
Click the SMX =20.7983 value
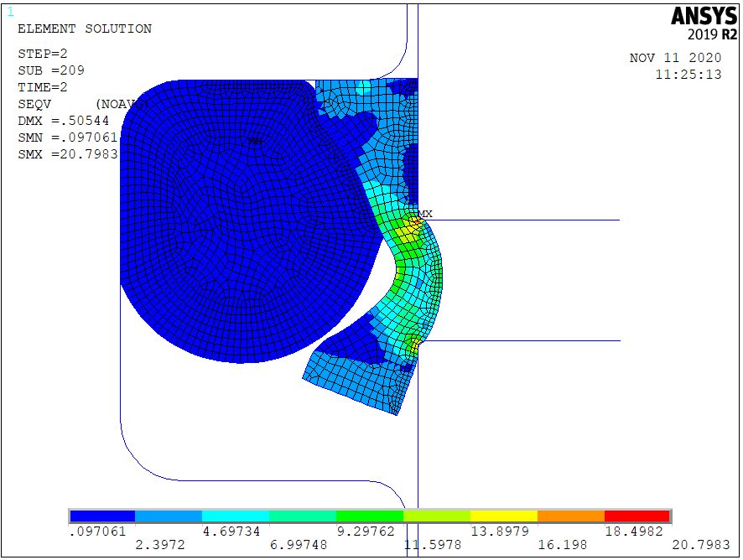[68, 154]
